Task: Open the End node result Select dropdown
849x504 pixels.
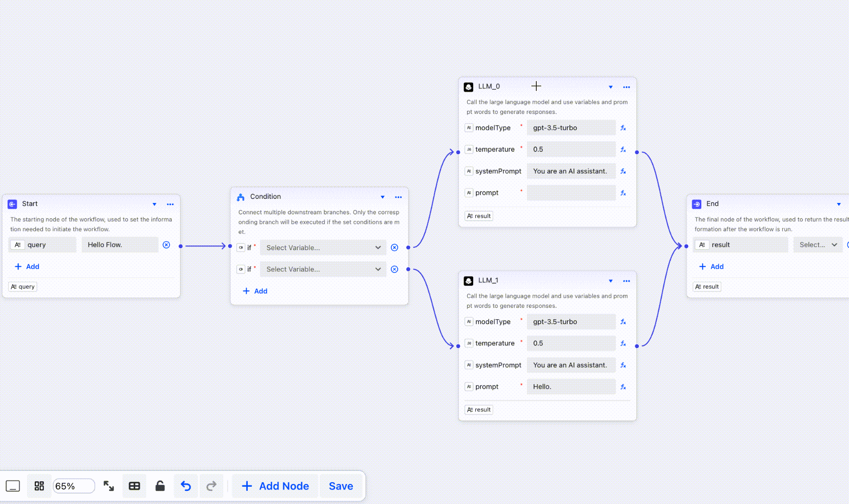Action: 818,245
